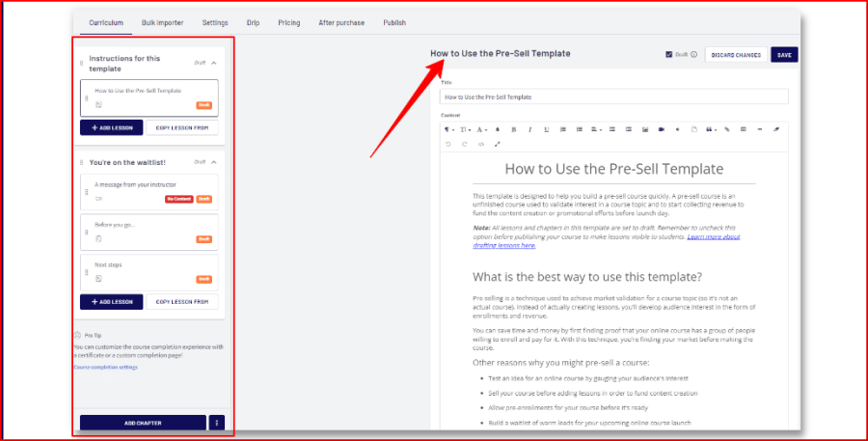Collapse the Instructions for this template chapter
Viewport: 868px width, 441px height.
(214, 63)
